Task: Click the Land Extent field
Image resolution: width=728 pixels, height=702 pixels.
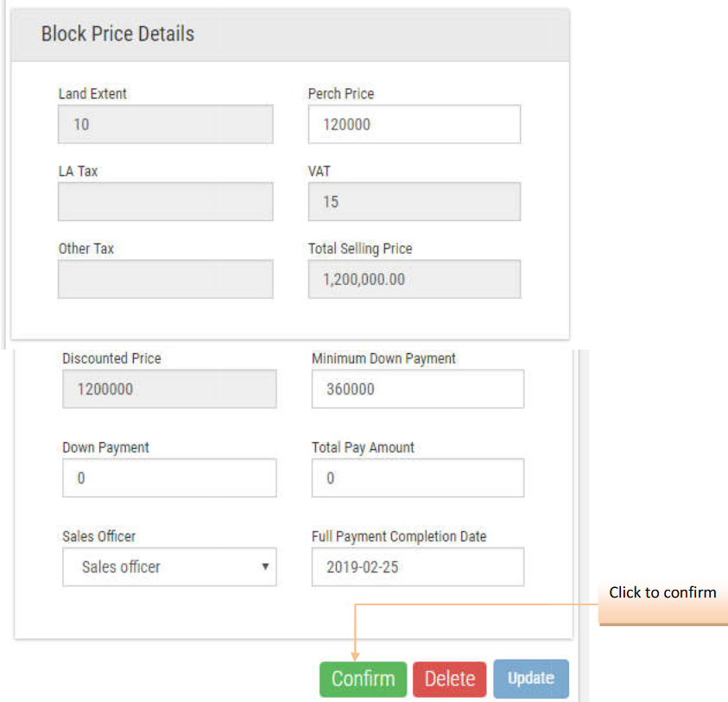Action: click(x=165, y=124)
